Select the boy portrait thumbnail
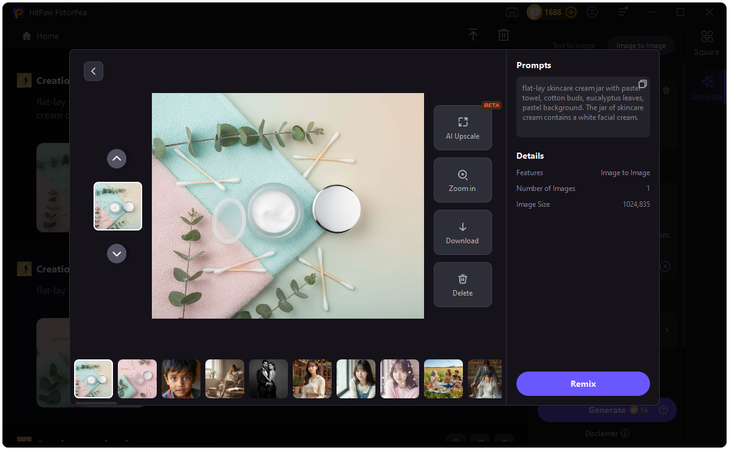 181,379
